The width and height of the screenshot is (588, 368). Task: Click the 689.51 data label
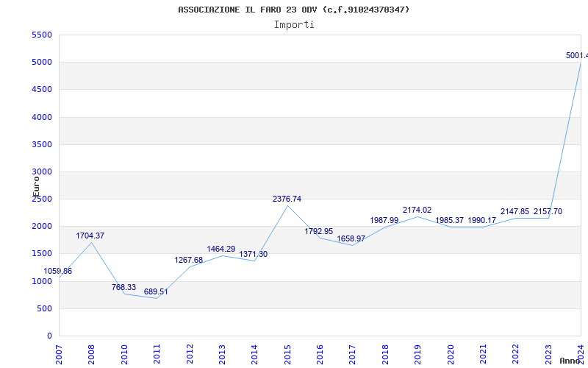pos(156,291)
